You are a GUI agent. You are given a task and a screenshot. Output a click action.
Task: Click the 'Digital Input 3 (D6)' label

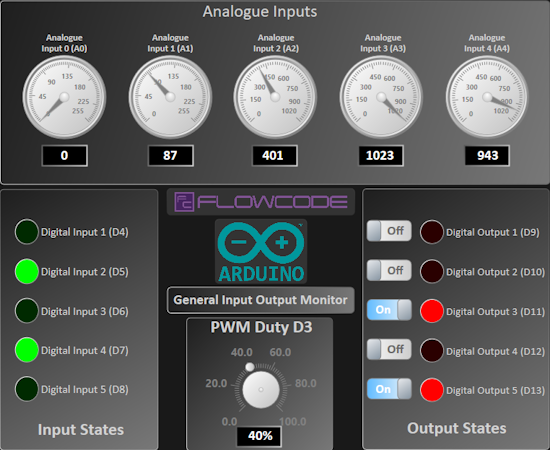tap(85, 311)
